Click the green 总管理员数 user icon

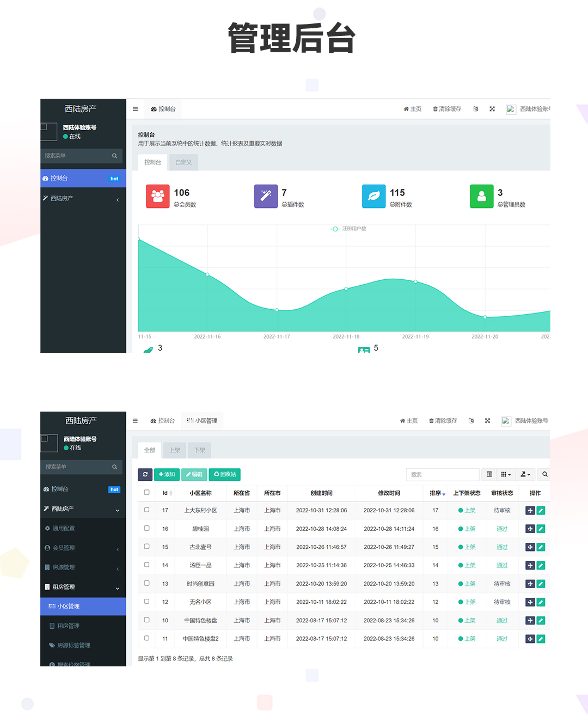pos(482,197)
